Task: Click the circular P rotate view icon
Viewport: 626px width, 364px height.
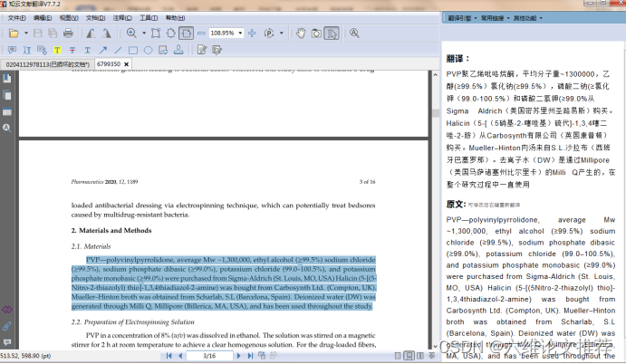Action: pos(269,34)
